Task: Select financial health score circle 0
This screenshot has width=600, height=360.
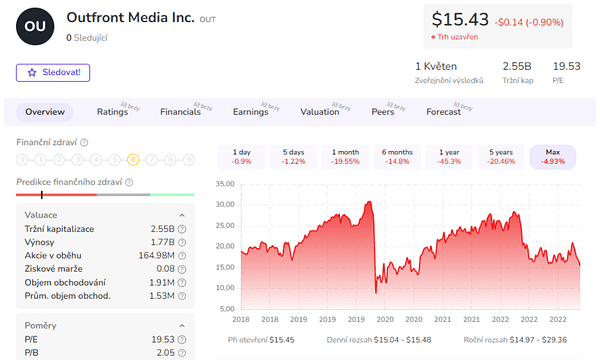Action: coord(22,160)
